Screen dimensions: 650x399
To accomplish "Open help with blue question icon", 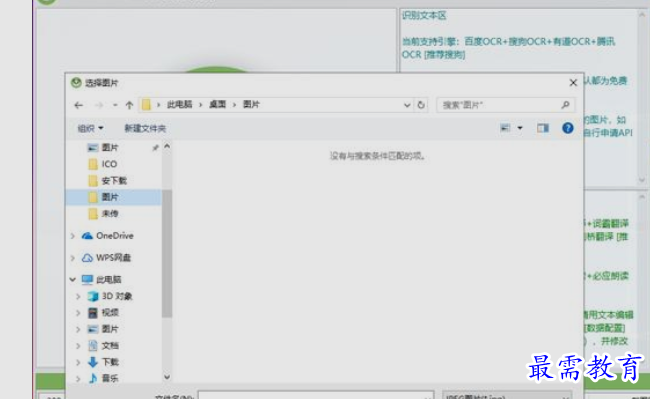I will [568, 128].
